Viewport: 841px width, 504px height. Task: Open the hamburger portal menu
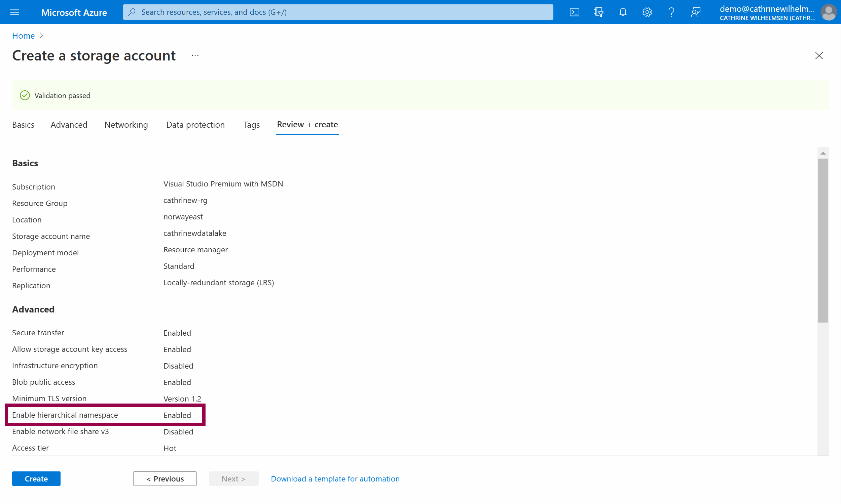(x=14, y=12)
